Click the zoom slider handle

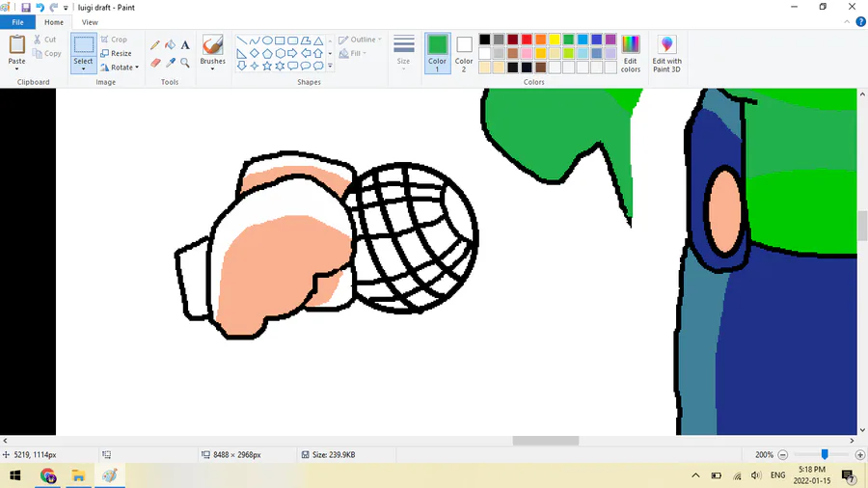(x=825, y=454)
